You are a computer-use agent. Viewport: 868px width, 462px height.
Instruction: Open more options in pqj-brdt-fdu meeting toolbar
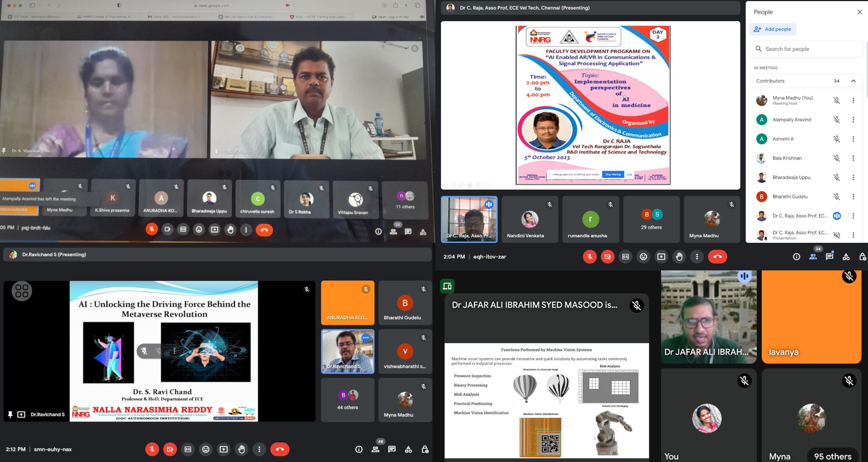246,230
